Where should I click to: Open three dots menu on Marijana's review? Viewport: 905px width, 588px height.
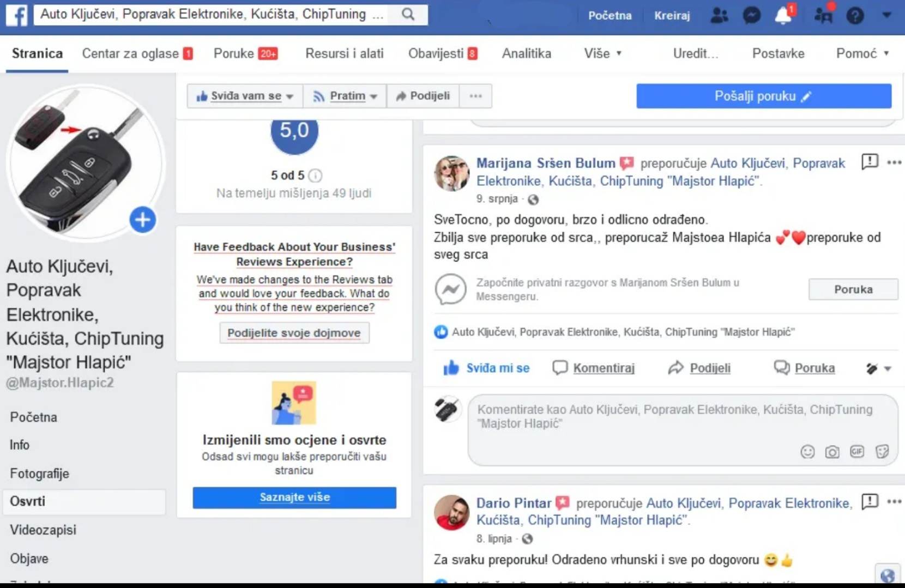tap(894, 162)
